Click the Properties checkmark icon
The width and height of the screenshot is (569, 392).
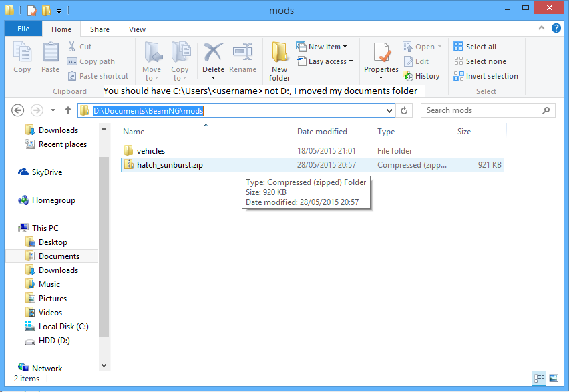tap(381, 53)
